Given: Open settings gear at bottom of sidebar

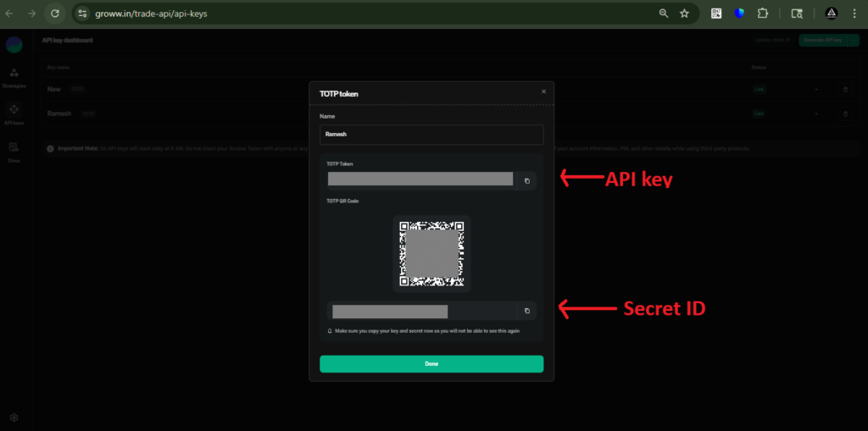Looking at the screenshot, I should [x=14, y=417].
